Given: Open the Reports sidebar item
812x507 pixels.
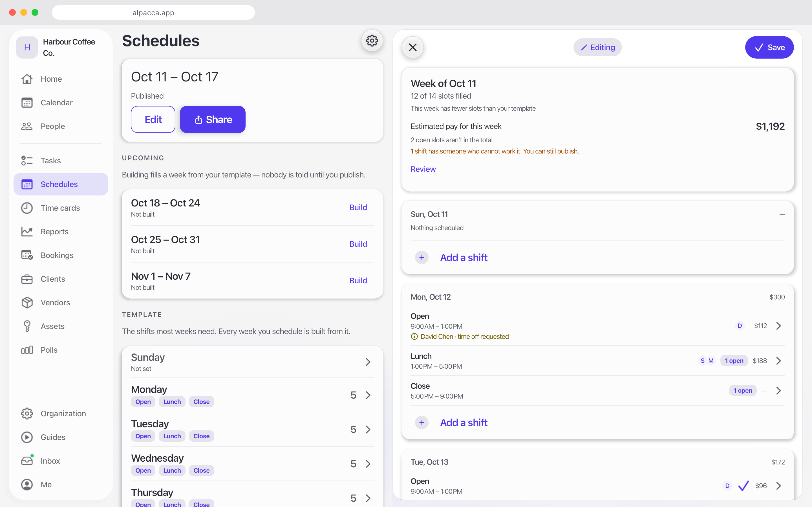Looking at the screenshot, I should coord(61,232).
